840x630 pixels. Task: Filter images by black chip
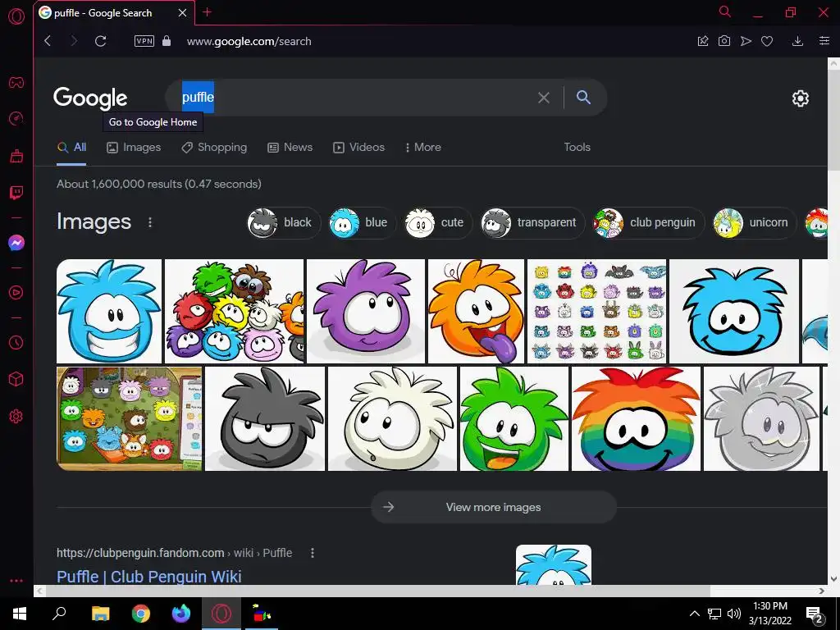(283, 223)
